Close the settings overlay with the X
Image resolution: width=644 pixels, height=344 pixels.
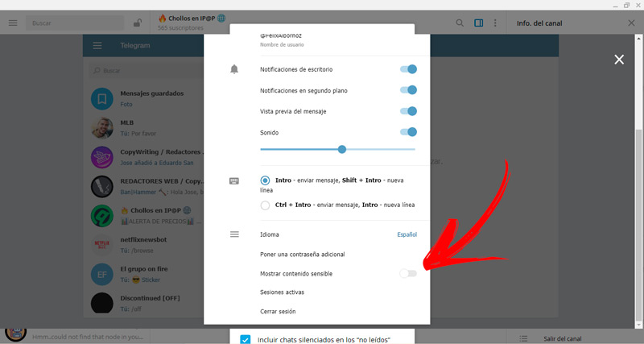coord(618,60)
